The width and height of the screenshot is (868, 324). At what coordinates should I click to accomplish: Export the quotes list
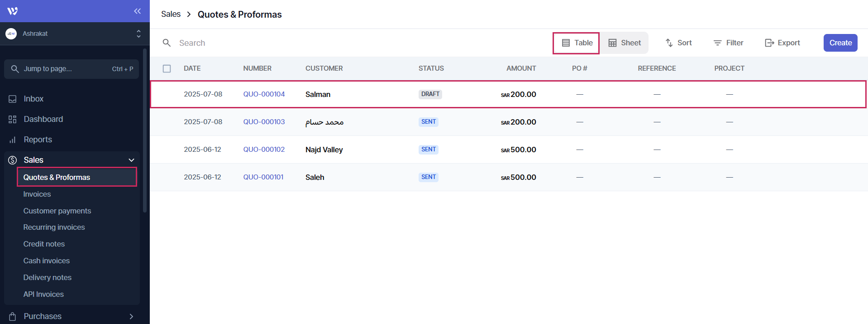pyautogui.click(x=782, y=43)
